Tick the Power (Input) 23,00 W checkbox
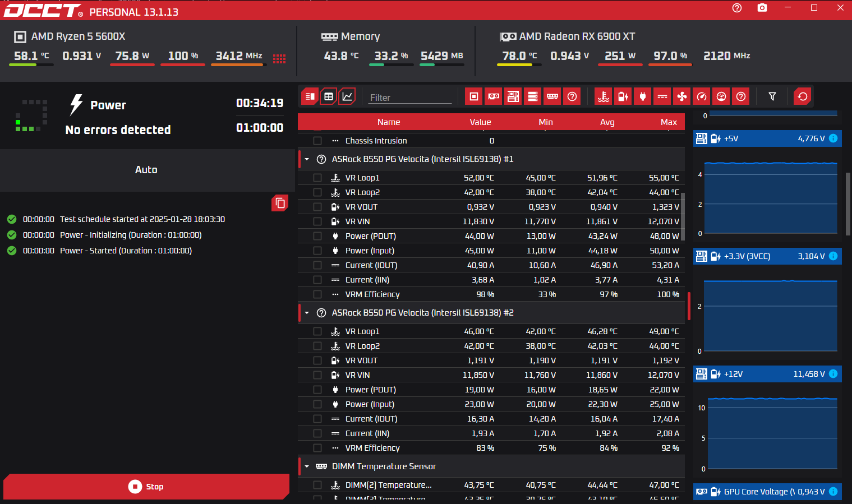 pyautogui.click(x=317, y=404)
